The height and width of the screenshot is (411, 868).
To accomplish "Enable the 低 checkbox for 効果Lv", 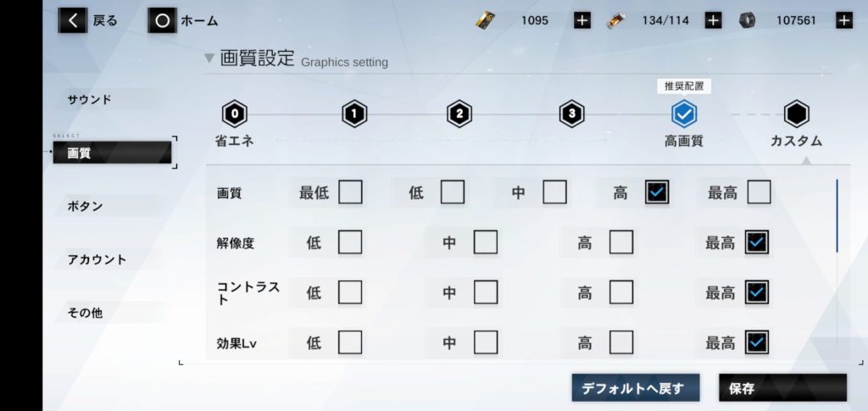I will click(350, 342).
